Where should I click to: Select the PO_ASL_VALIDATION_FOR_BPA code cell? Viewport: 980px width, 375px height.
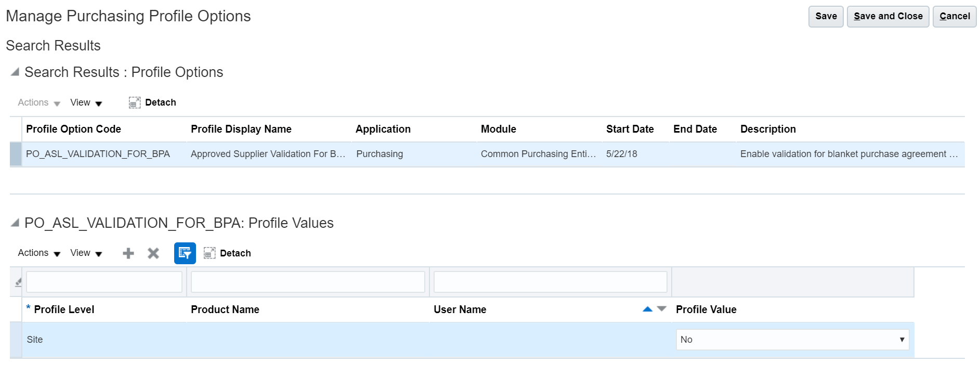[x=98, y=154]
